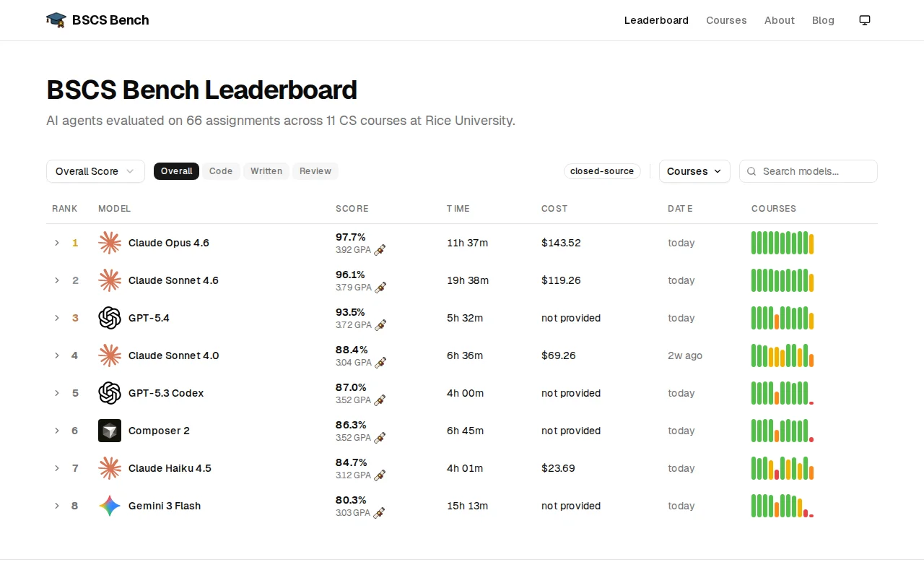The width and height of the screenshot is (924, 578).
Task: Click diploma icon next to 3.03 GPA
Action: coord(379,513)
